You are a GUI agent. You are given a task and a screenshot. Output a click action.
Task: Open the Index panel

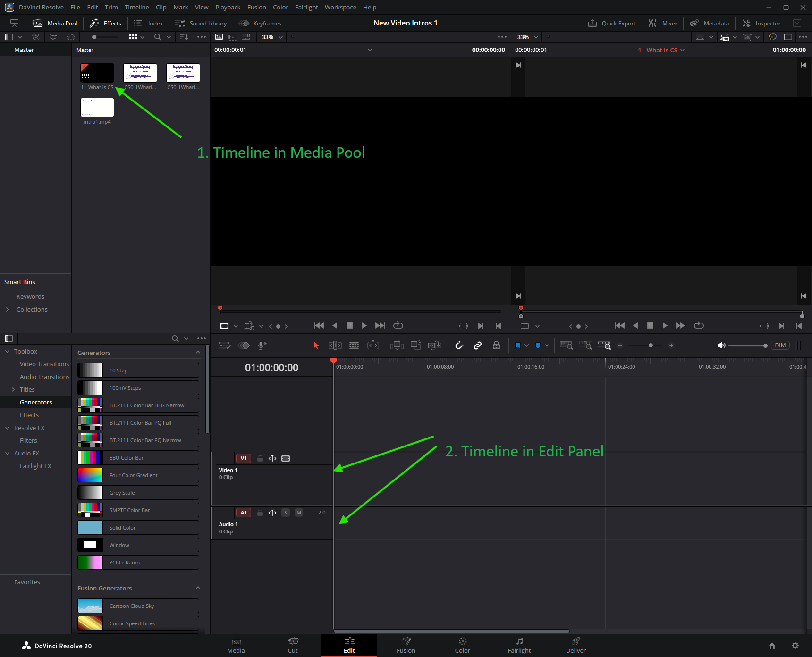coord(148,23)
